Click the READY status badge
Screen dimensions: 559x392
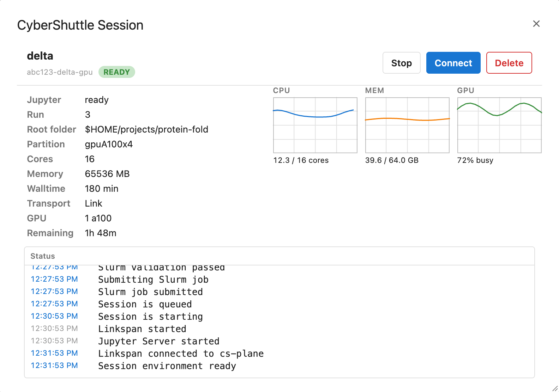(x=117, y=72)
